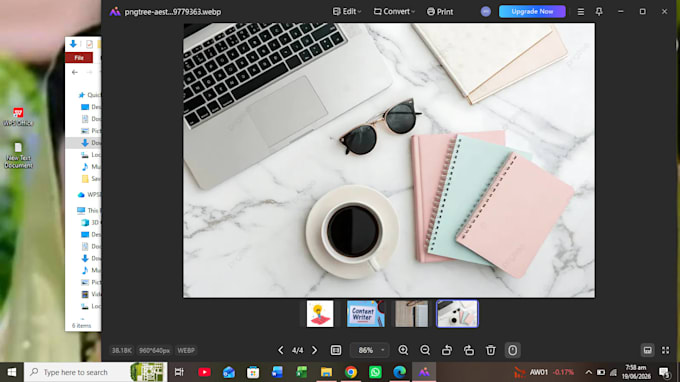Open the user account avatar

coord(486,12)
